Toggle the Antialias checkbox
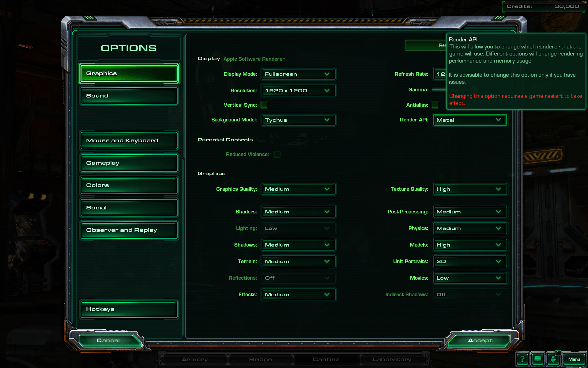The width and height of the screenshot is (588, 368). coord(435,105)
